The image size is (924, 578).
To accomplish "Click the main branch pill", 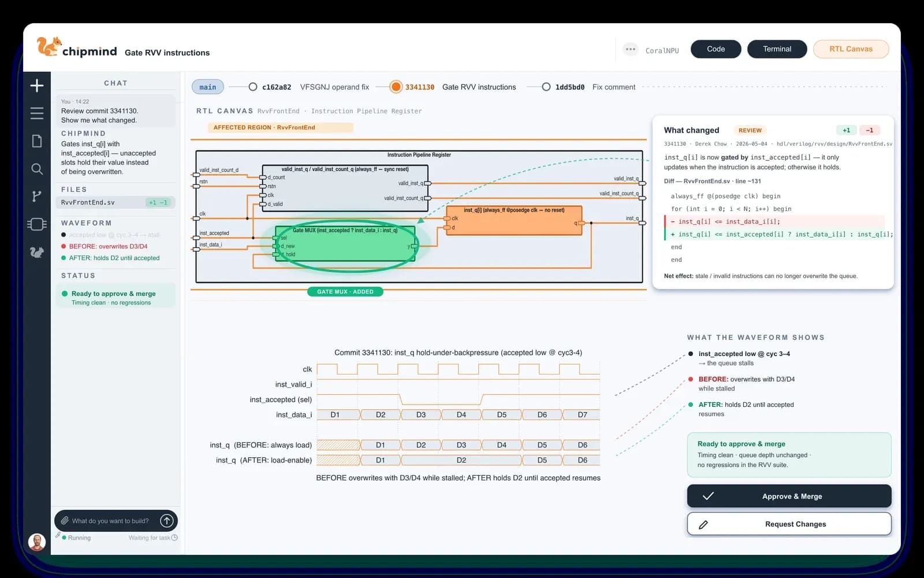I will [x=208, y=87].
